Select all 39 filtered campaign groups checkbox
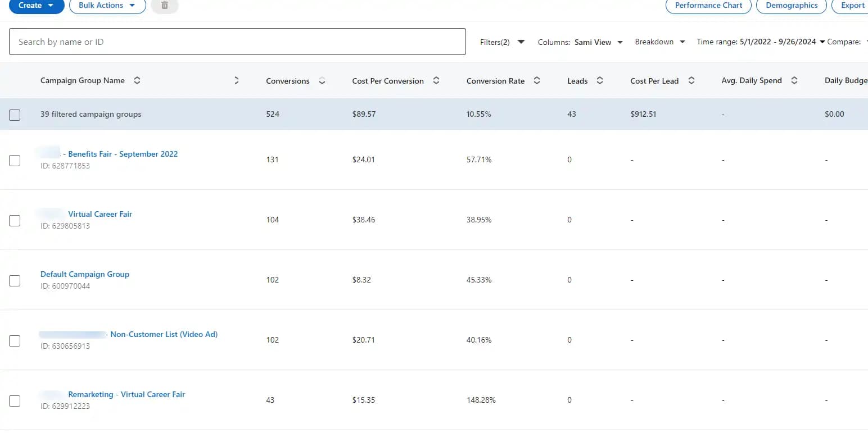Image resolution: width=868 pixels, height=433 pixels. click(15, 115)
